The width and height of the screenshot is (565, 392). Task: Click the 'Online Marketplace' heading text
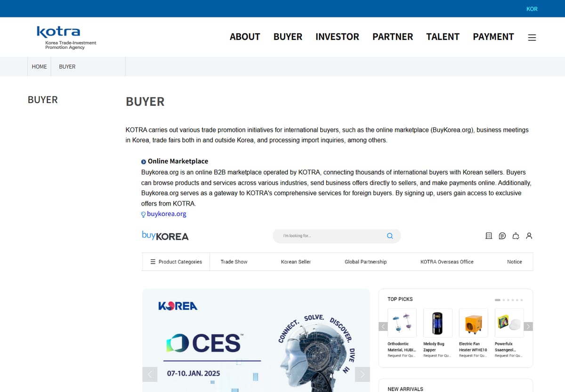[178, 161]
